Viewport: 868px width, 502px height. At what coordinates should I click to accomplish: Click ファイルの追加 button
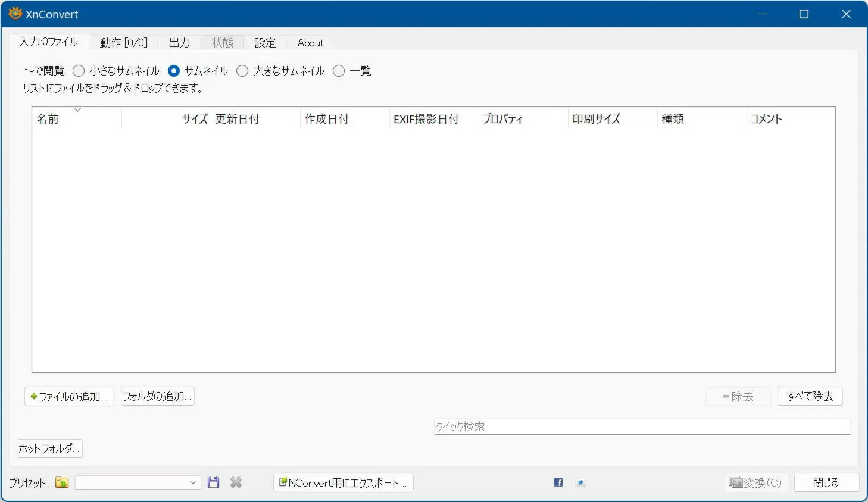[69, 397]
